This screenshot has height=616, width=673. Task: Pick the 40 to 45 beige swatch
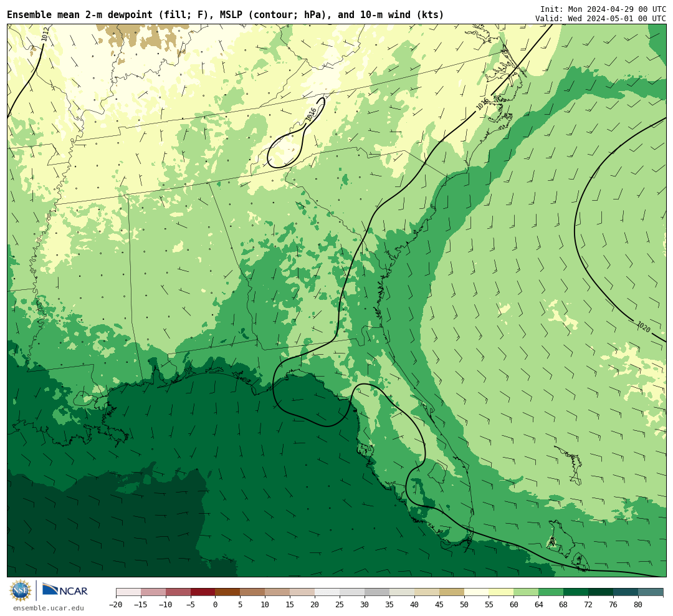point(427,592)
